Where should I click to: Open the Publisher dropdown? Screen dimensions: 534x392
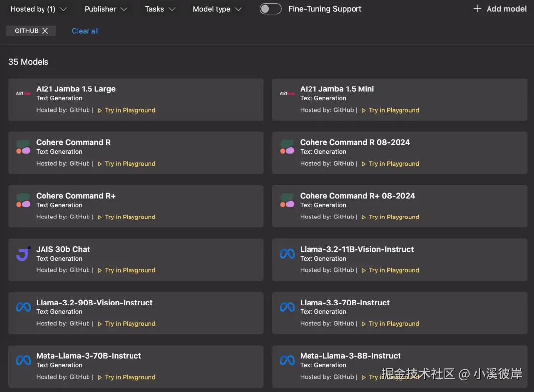[106, 9]
